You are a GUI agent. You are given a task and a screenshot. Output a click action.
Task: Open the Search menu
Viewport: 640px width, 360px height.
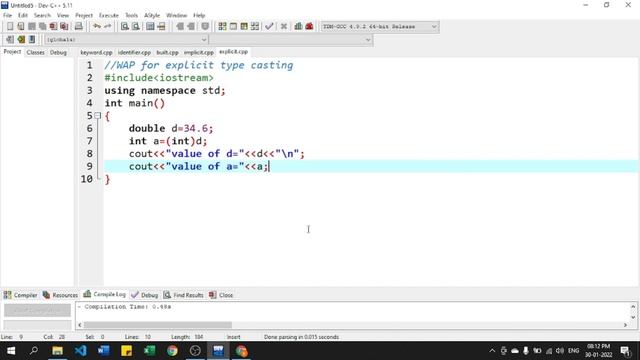42,16
